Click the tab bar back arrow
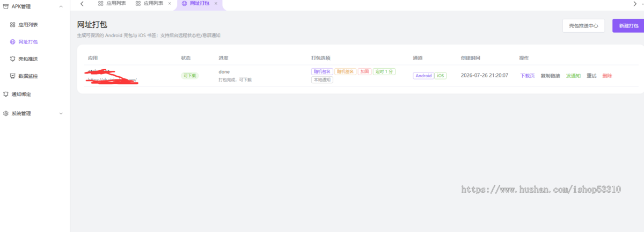The height and width of the screenshot is (232, 644). pos(82,3)
